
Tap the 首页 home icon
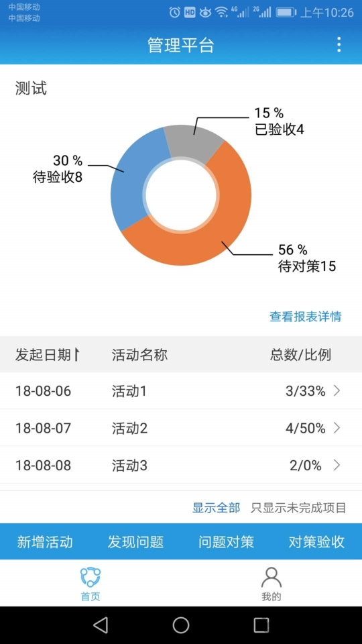[x=90, y=578]
